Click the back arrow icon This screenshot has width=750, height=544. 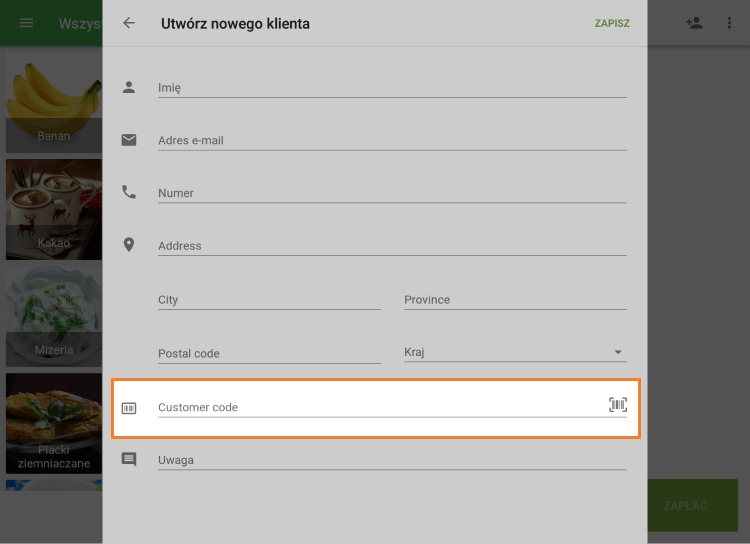(x=129, y=23)
